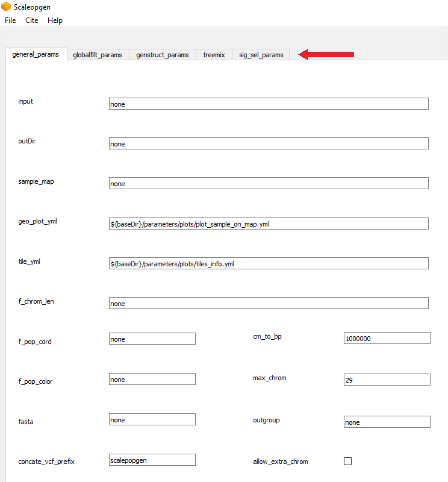Edit the concate_vcf_prefix field
448x482 pixels.
[x=152, y=459]
